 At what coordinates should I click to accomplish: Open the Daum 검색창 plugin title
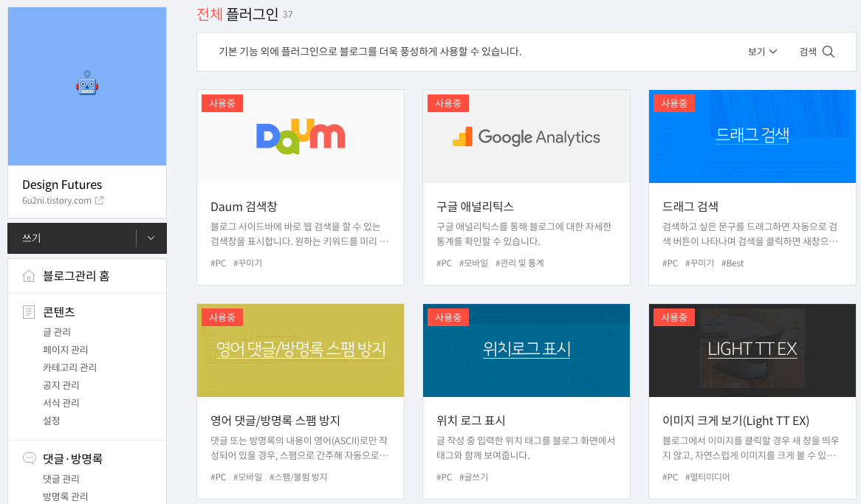click(244, 207)
